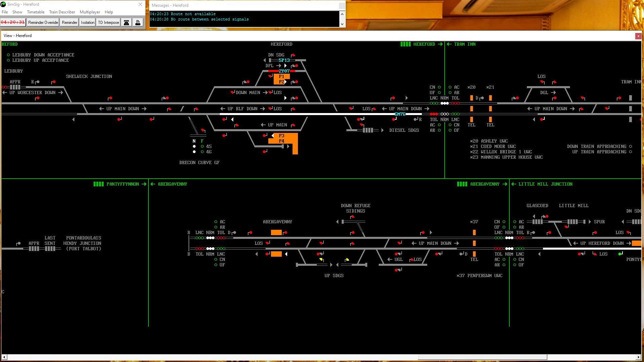The height and width of the screenshot is (362, 644).
Task: Set ground frame 45 to F
Action: (202, 146)
